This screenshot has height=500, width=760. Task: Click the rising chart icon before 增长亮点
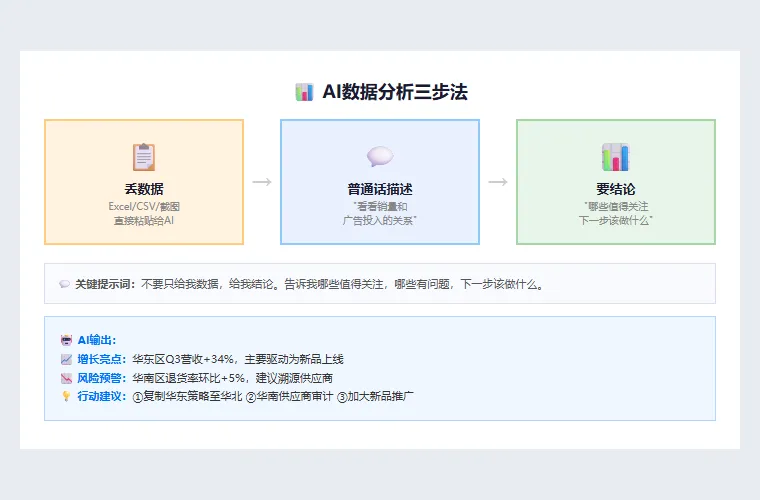click(x=66, y=359)
